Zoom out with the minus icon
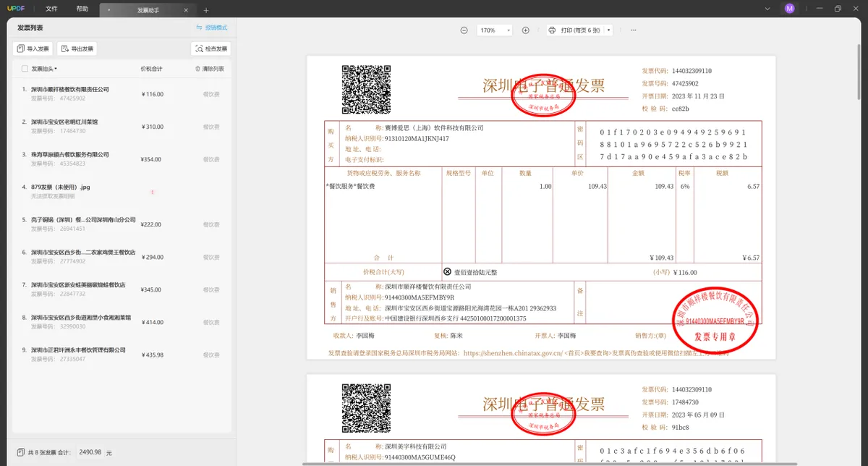 point(464,30)
